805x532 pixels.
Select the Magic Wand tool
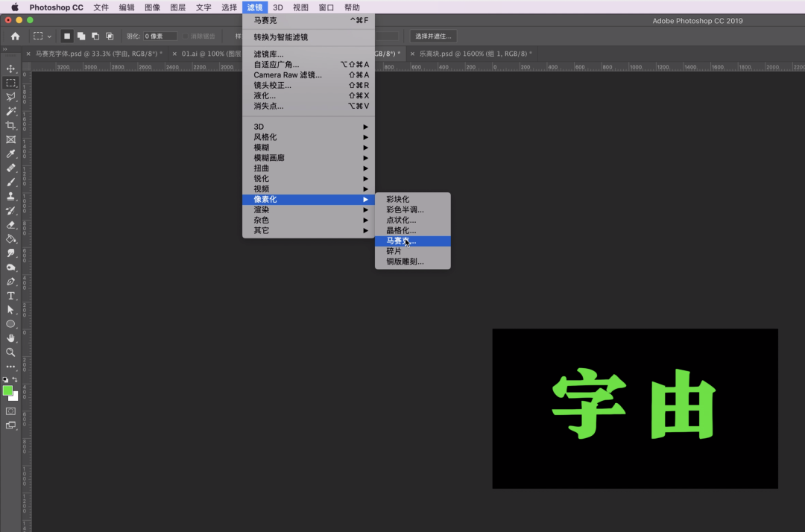click(10, 111)
